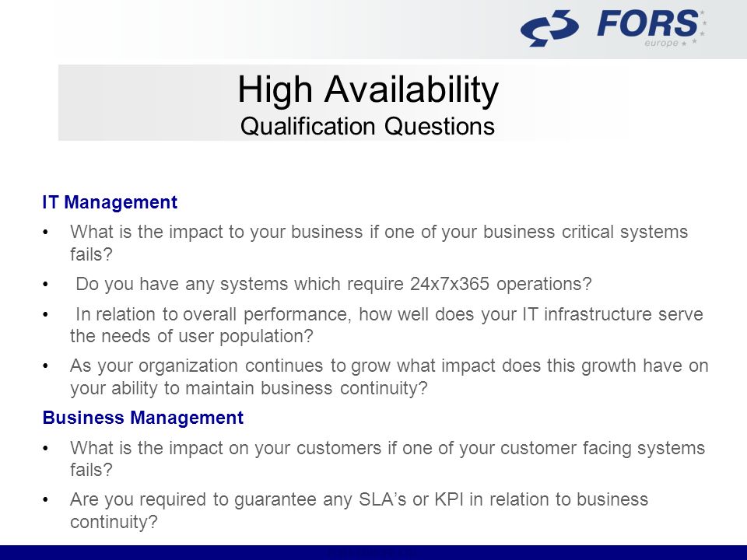Click the dark blue footer bar
The image size is (747, 560).
point(373,552)
